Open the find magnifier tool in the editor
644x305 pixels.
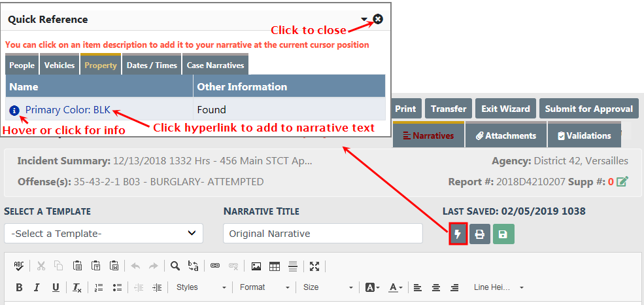[x=175, y=266]
